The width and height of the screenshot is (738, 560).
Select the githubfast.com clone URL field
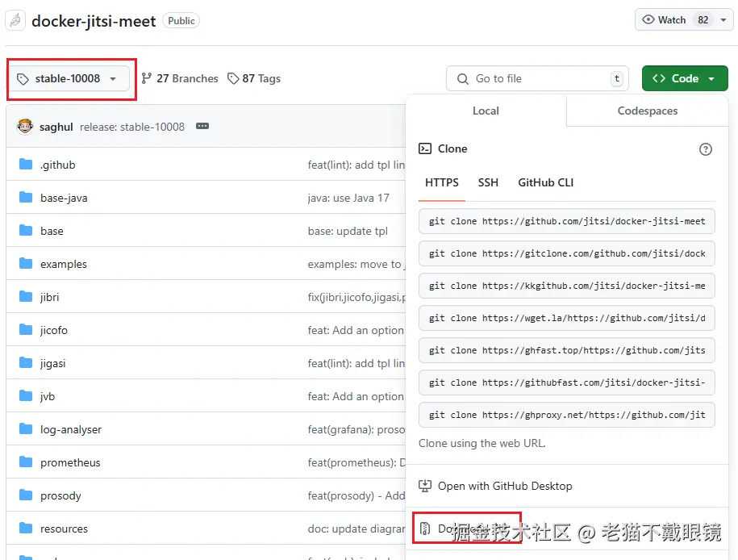(567, 383)
